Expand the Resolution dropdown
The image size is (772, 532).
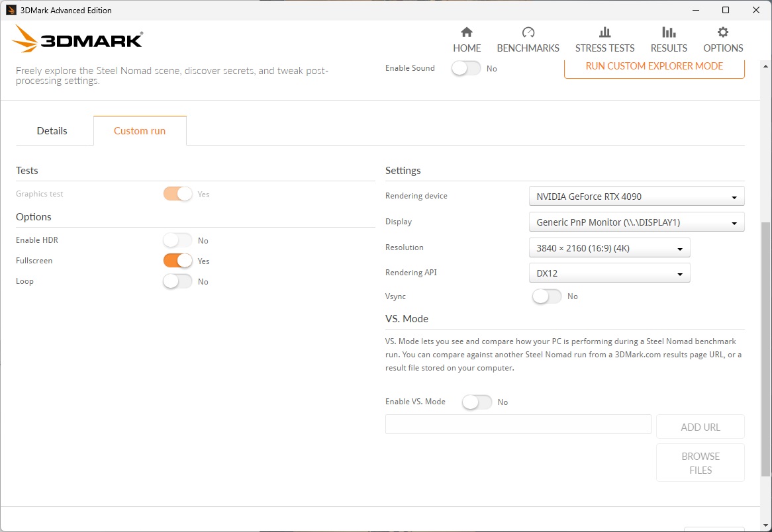610,248
